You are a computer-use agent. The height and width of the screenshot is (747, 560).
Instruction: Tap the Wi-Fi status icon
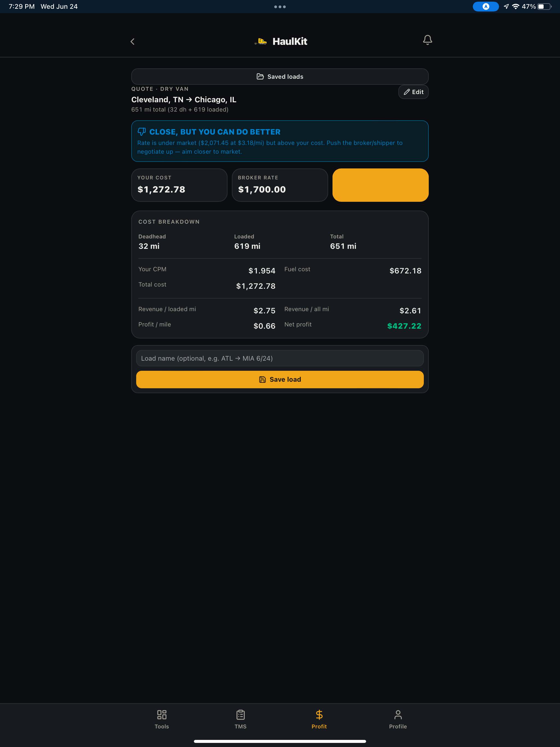[x=515, y=6]
